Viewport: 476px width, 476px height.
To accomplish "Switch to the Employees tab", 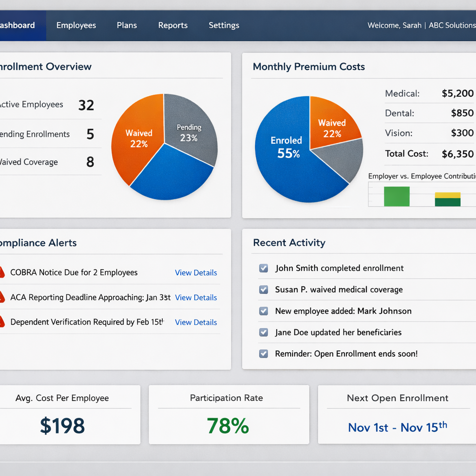I will pyautogui.click(x=76, y=26).
